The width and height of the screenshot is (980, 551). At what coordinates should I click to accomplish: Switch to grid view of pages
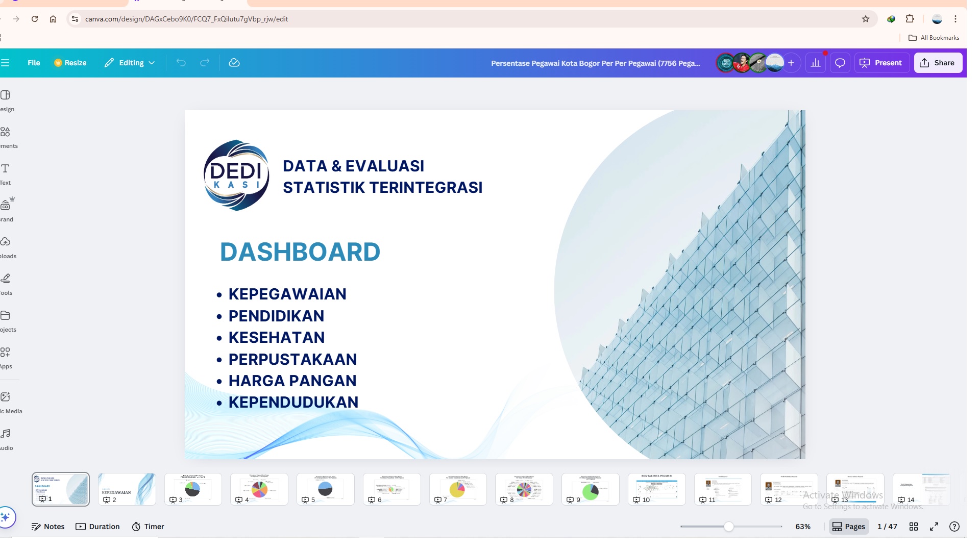click(x=914, y=526)
